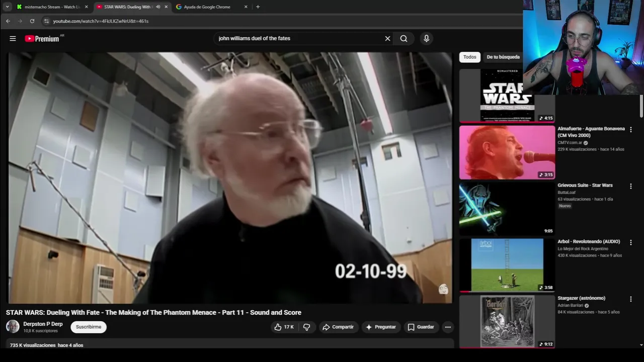Screen dimensions: 644x362
Task: Switch to mistemacho Stream tab
Action: pos(52,7)
